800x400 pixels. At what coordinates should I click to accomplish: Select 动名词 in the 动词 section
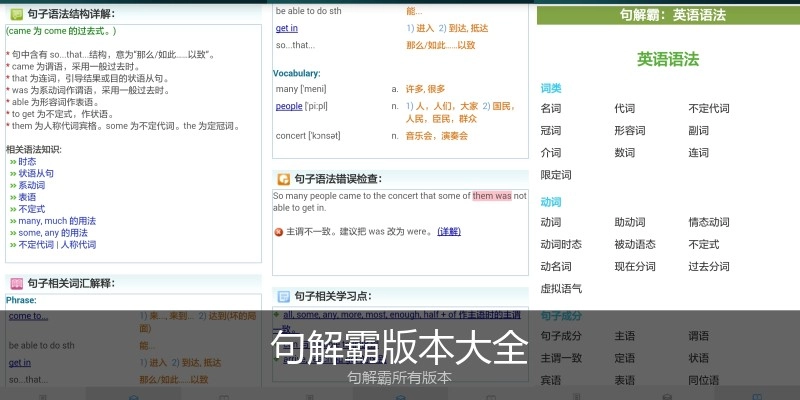pos(556,266)
